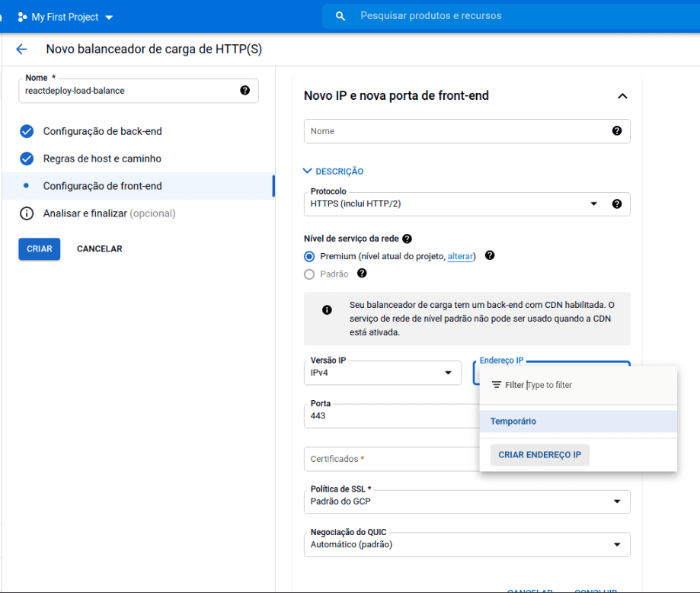Choose Temporário in the IP address list

513,422
